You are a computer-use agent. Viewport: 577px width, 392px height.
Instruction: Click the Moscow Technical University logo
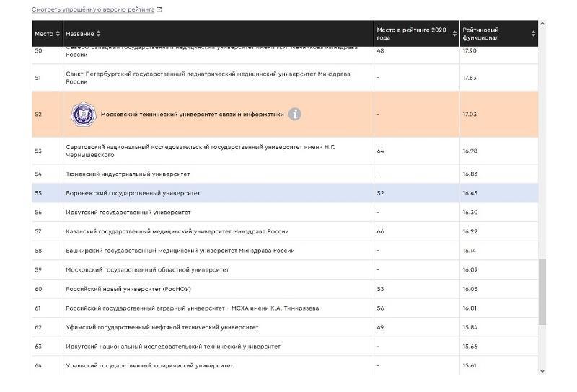(x=83, y=114)
